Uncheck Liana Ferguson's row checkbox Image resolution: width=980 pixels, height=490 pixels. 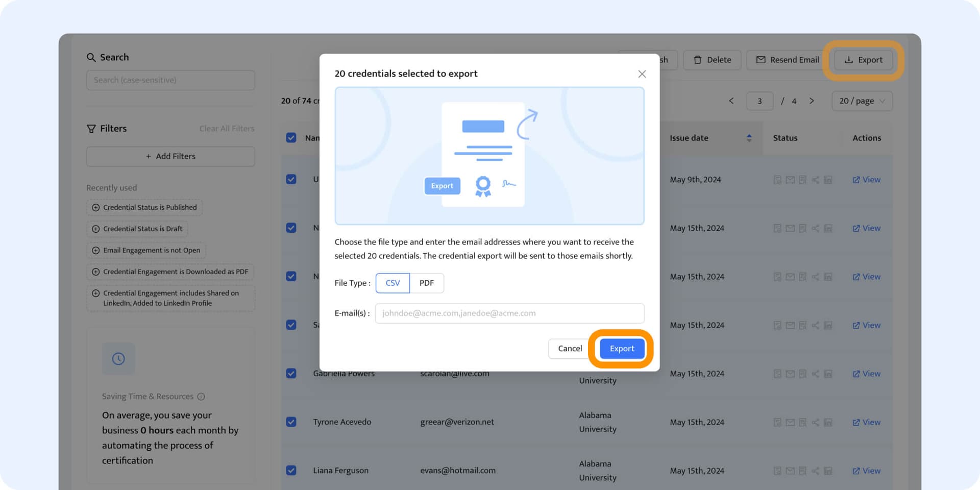tap(291, 471)
